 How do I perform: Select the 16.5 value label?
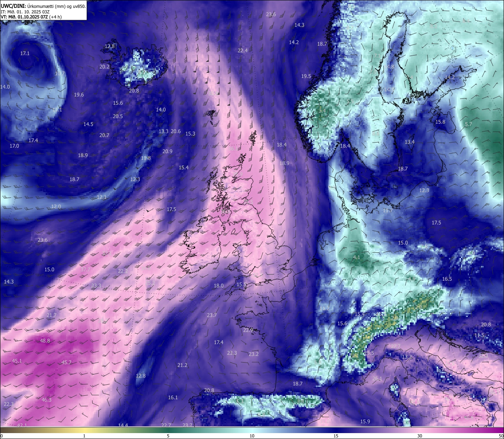(447, 279)
